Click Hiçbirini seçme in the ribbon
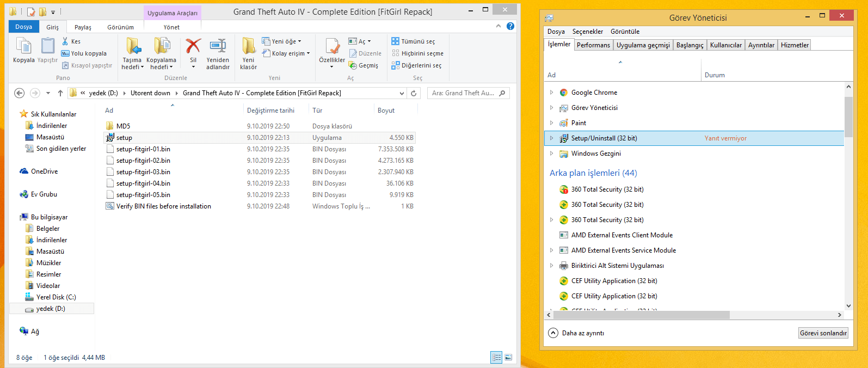The width and height of the screenshot is (868, 368). pyautogui.click(x=417, y=53)
